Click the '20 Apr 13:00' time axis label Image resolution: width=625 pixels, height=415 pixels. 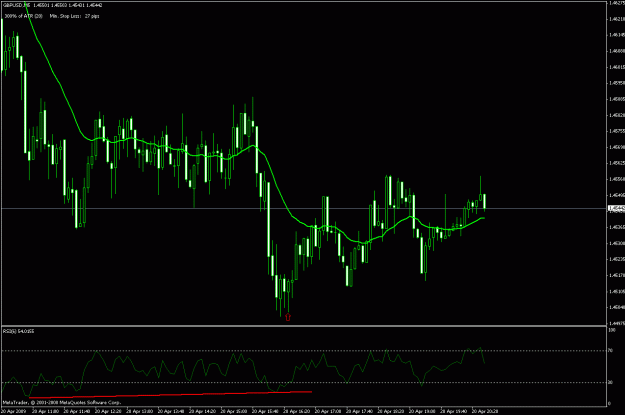click(x=139, y=411)
